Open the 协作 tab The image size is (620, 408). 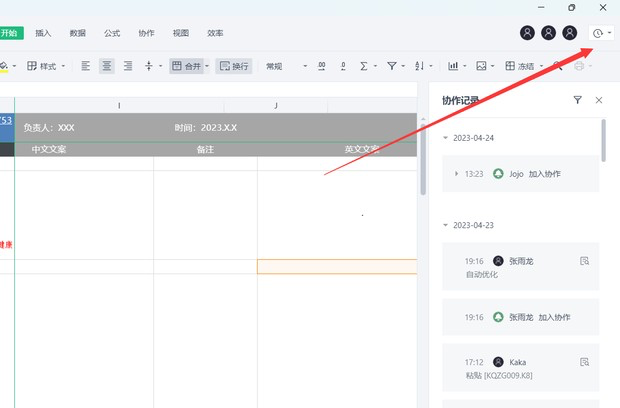pyautogui.click(x=146, y=33)
